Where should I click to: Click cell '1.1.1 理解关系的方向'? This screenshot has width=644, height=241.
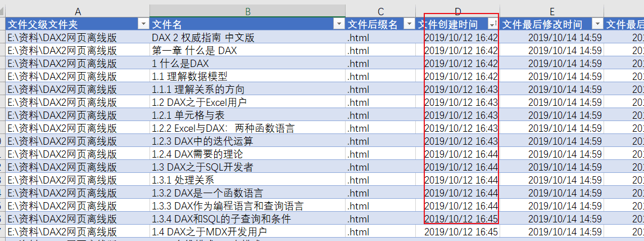(248, 89)
